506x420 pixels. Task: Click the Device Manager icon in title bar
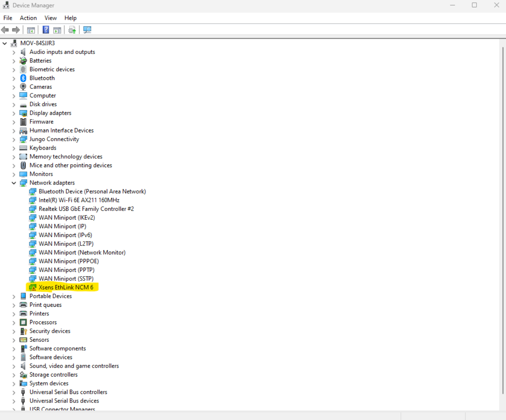pos(6,5)
